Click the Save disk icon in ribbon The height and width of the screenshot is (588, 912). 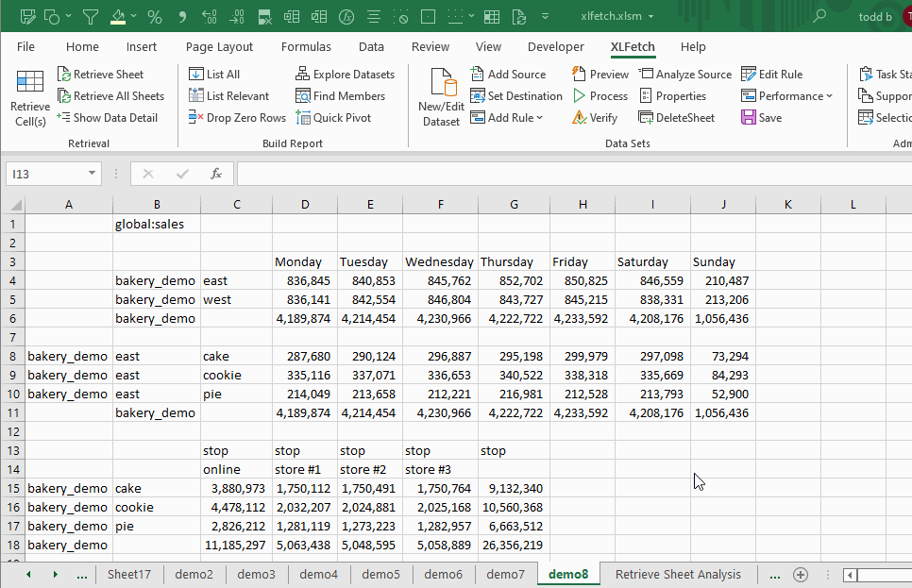tap(749, 117)
